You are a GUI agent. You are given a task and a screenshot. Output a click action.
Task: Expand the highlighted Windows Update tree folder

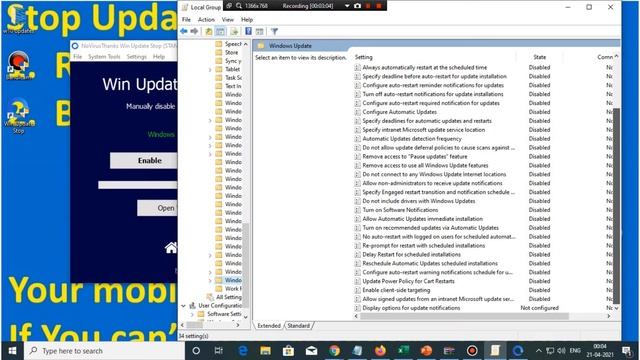point(210,280)
